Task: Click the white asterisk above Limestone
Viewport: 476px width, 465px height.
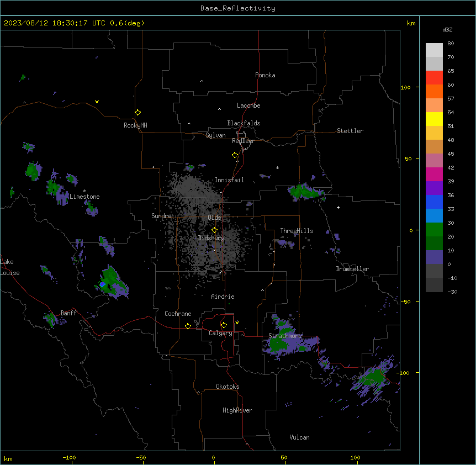Action: (84, 191)
